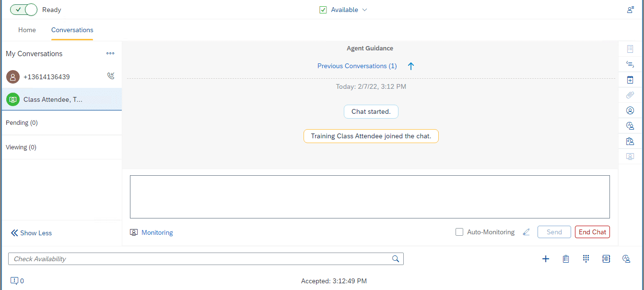This screenshot has height=290, width=644.
Task: Collapse sidebar with Show Less
Action: coord(31,233)
